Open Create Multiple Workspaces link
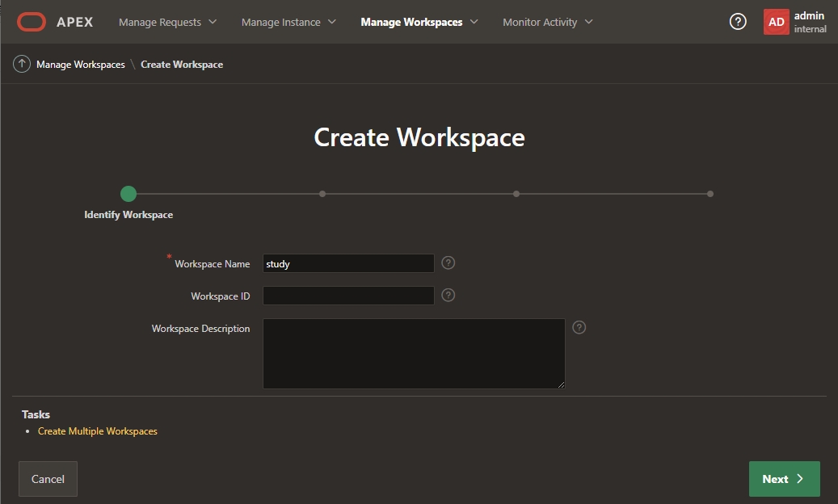The height and width of the screenshot is (504, 838). pos(98,431)
